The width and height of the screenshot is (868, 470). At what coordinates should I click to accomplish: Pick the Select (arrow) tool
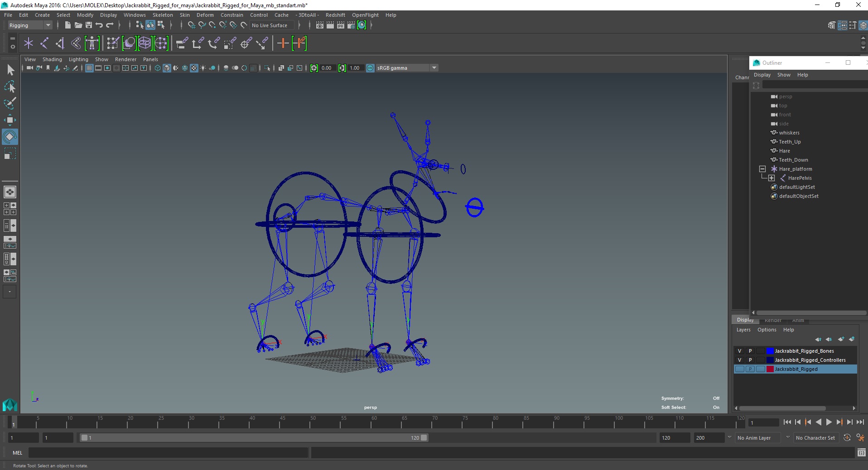click(10, 70)
